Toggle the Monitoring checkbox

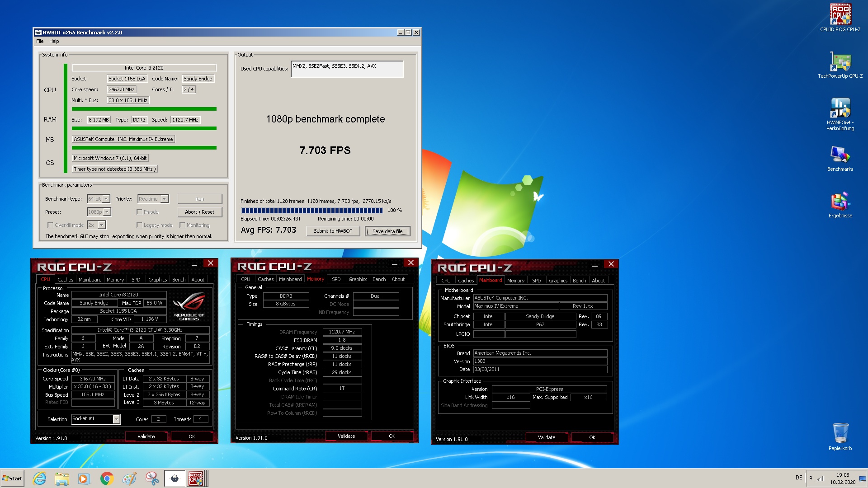point(182,225)
